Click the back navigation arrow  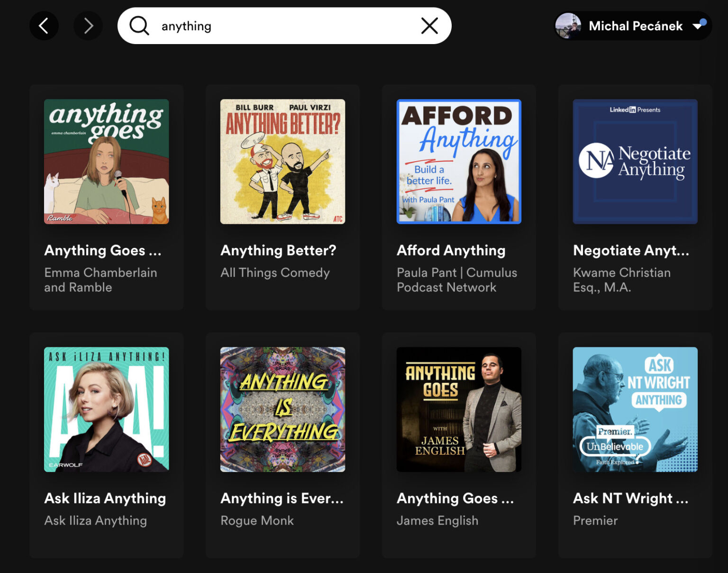pos(44,26)
